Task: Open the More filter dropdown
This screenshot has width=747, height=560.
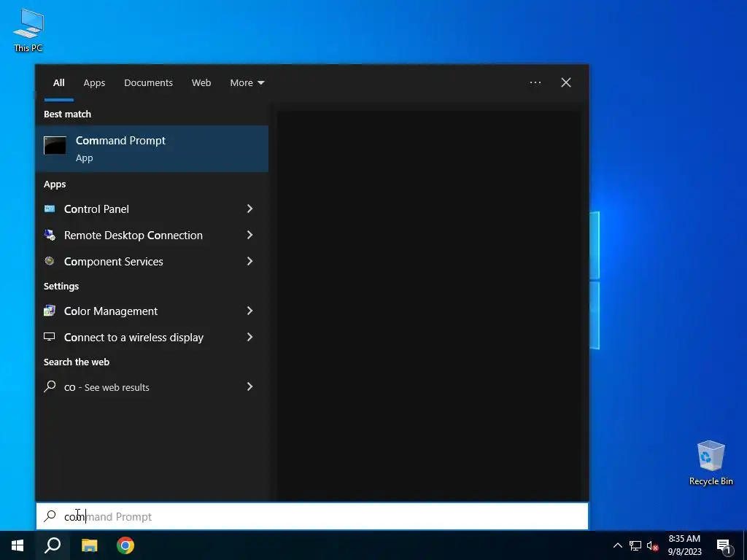Action: (247, 83)
